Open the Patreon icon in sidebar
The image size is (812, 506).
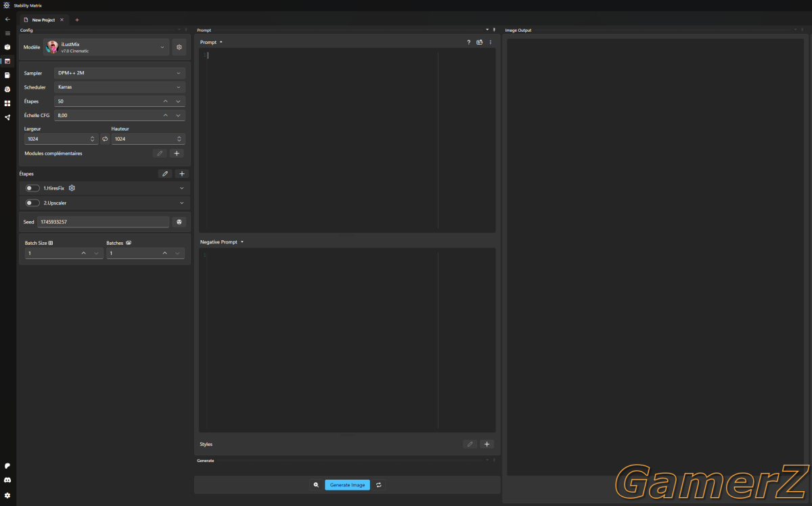coord(7,466)
